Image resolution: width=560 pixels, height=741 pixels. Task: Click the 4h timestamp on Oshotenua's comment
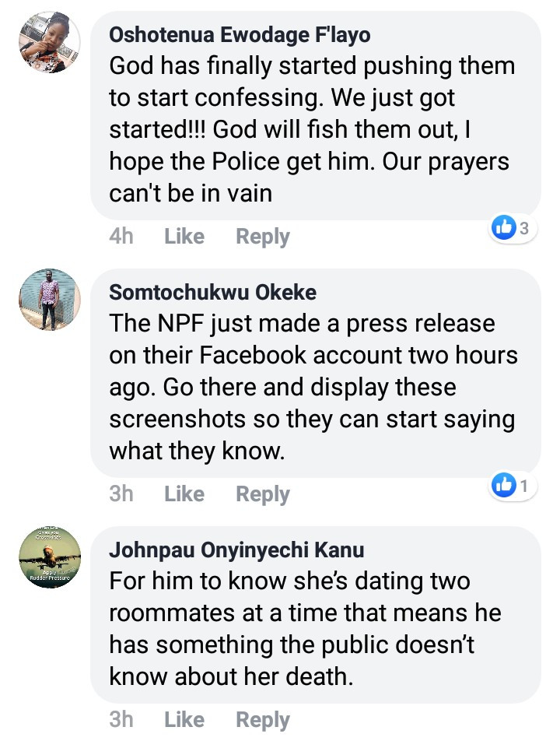click(x=121, y=237)
